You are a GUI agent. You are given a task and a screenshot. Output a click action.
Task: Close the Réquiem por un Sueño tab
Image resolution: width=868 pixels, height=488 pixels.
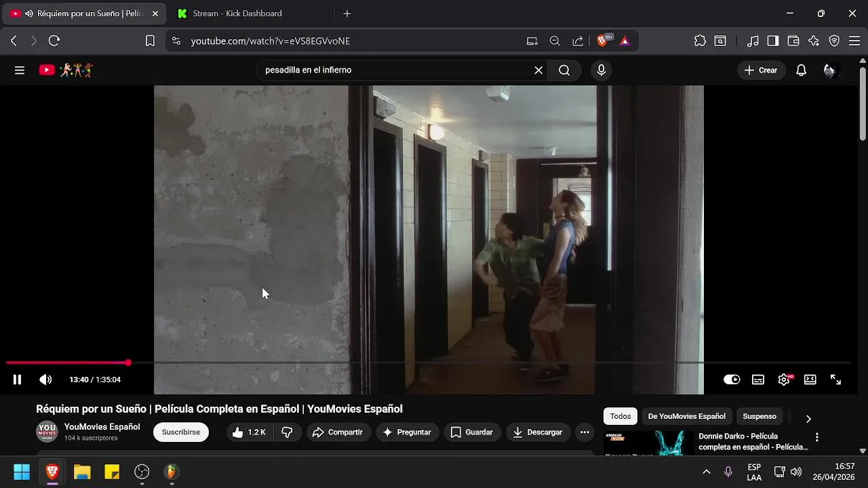click(155, 14)
